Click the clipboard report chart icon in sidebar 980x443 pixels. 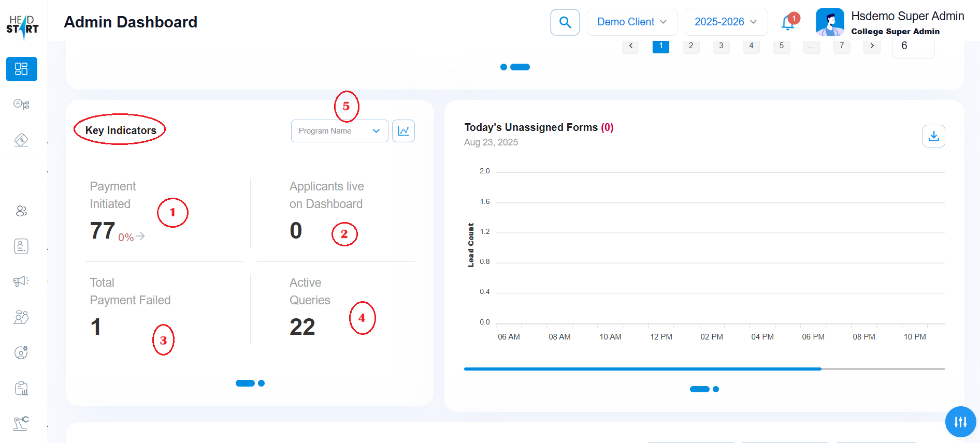click(21, 388)
